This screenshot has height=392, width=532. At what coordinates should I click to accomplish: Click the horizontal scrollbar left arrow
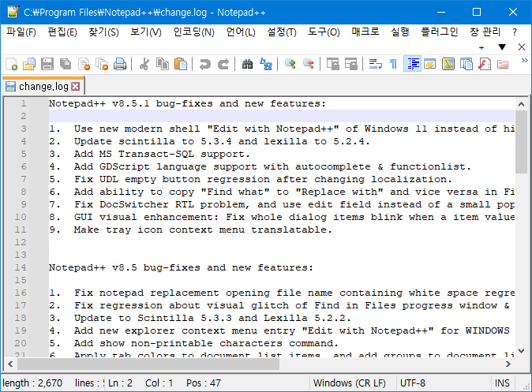[10, 364]
